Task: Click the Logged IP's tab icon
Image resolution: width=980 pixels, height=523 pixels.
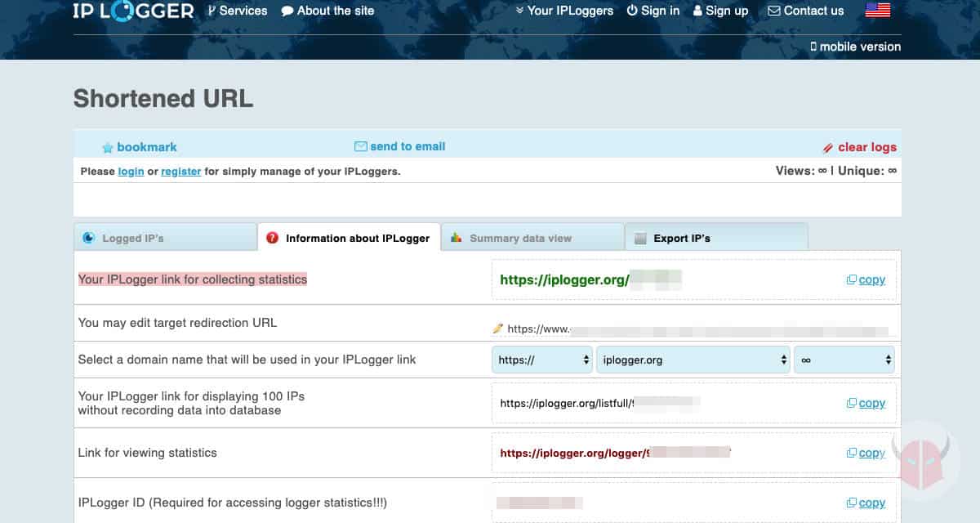Action: 89,238
